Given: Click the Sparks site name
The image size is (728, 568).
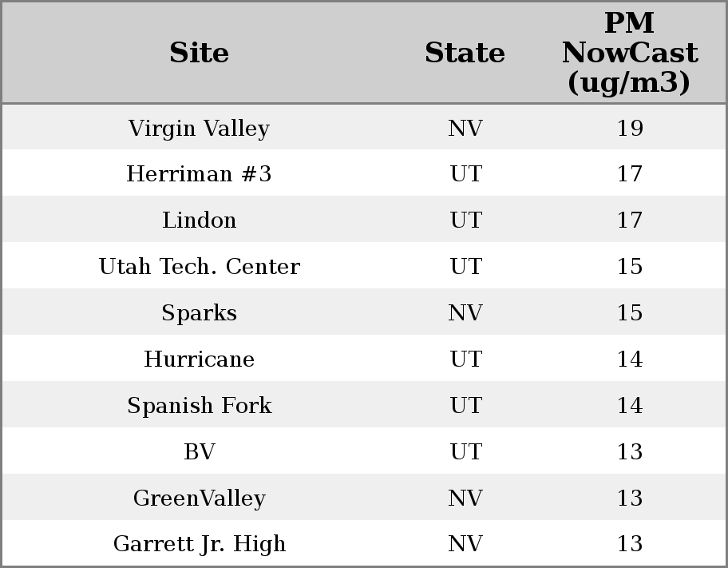Looking at the screenshot, I should click(200, 312).
